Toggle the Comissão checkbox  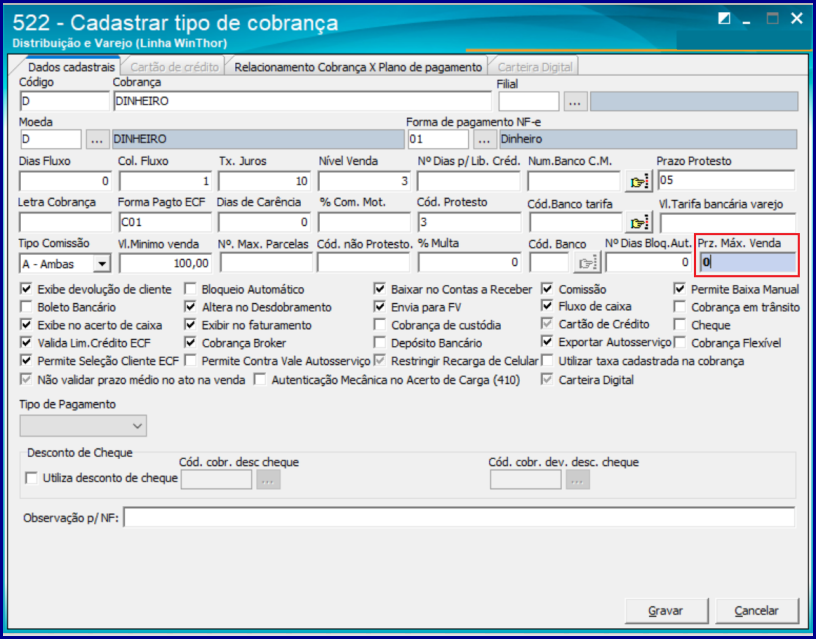(547, 289)
